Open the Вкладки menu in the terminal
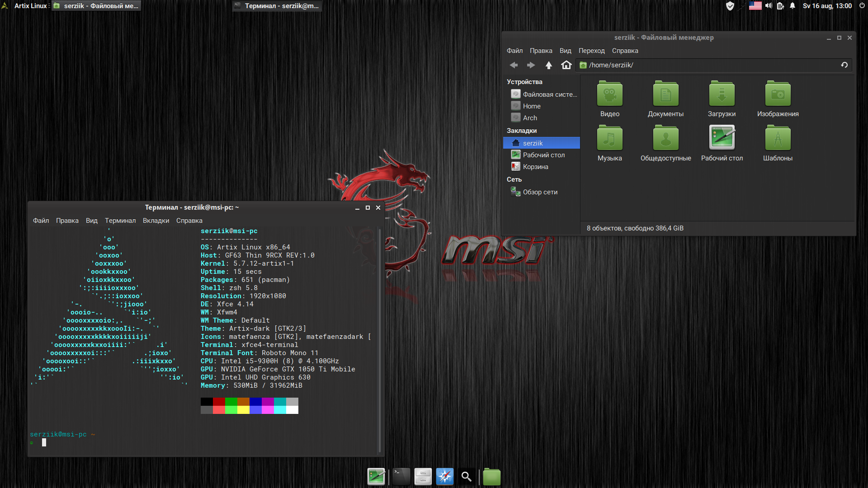 click(156, 221)
